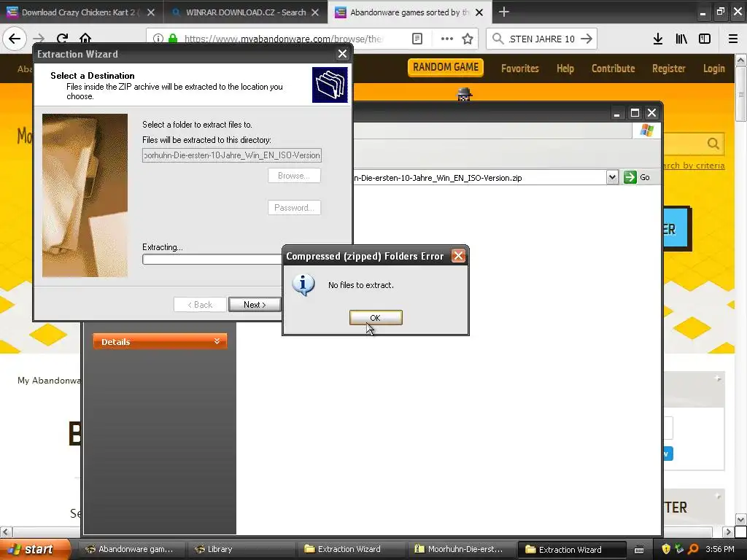
Task: Switch to Library taskbar item
Action: (241, 549)
